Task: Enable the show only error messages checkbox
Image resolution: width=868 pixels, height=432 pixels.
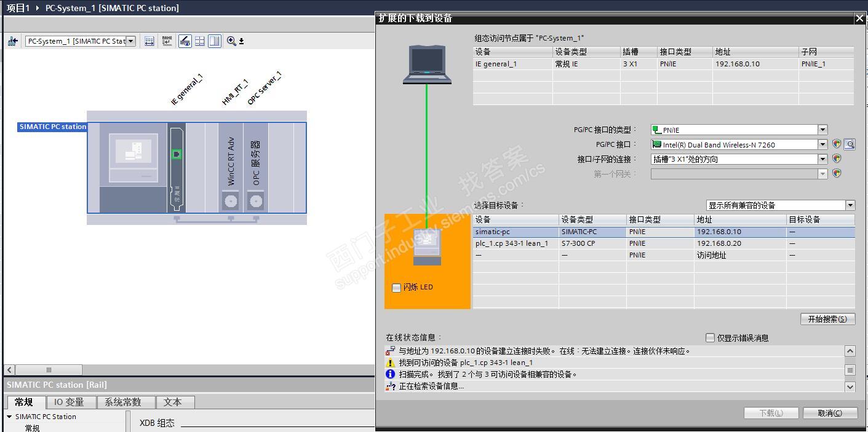Action: (710, 337)
